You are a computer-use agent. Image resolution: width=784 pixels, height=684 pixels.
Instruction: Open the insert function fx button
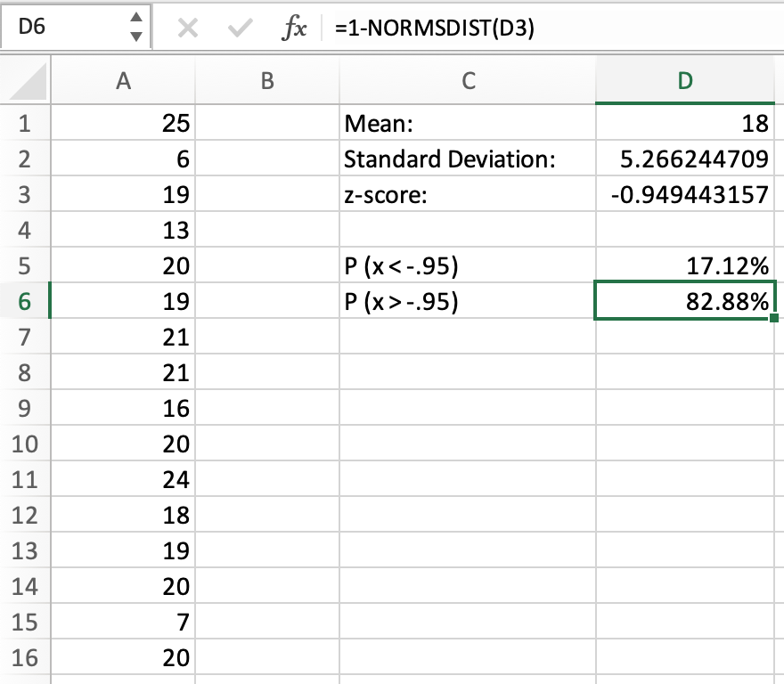pyautogui.click(x=293, y=28)
